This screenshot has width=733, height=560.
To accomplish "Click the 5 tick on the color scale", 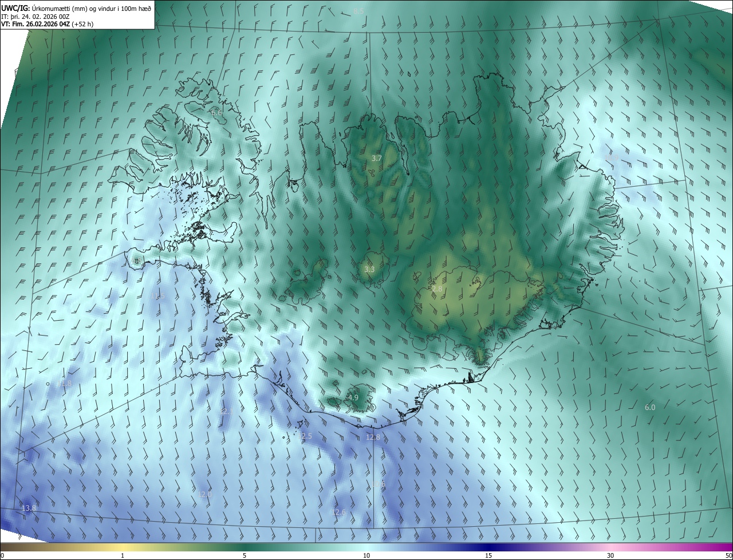I will click(x=245, y=555).
